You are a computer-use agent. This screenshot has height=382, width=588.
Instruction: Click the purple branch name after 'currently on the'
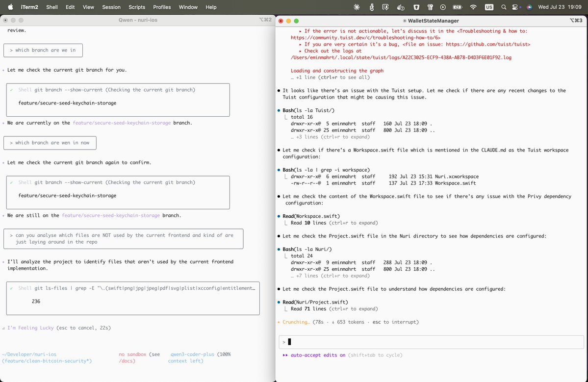point(122,123)
